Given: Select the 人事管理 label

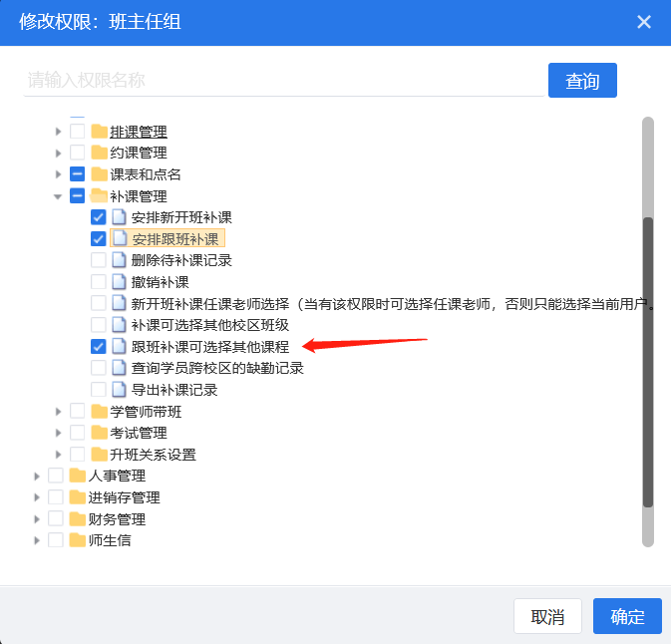Looking at the screenshot, I should click(x=117, y=476).
